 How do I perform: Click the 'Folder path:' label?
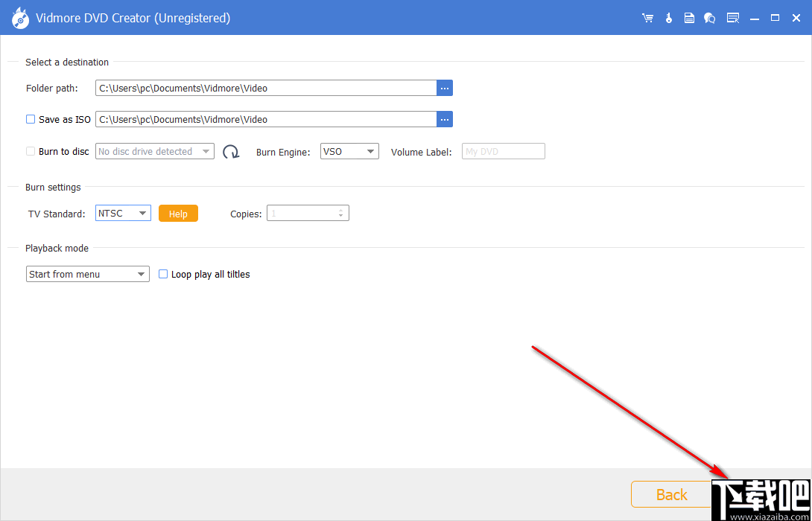(x=52, y=88)
